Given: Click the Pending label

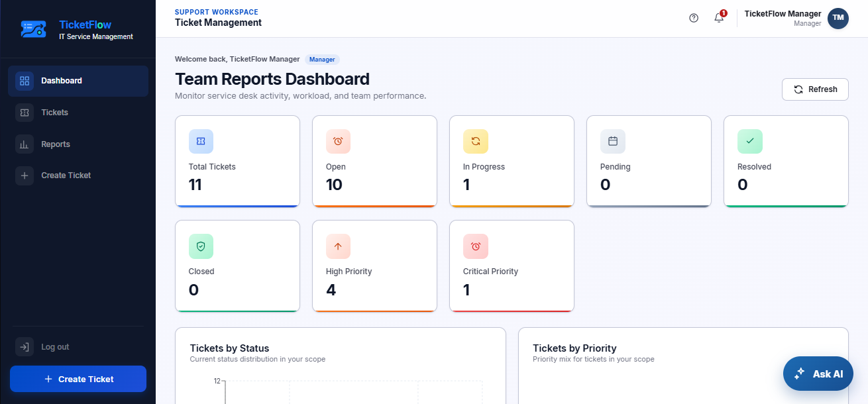Looking at the screenshot, I should pyautogui.click(x=615, y=167).
